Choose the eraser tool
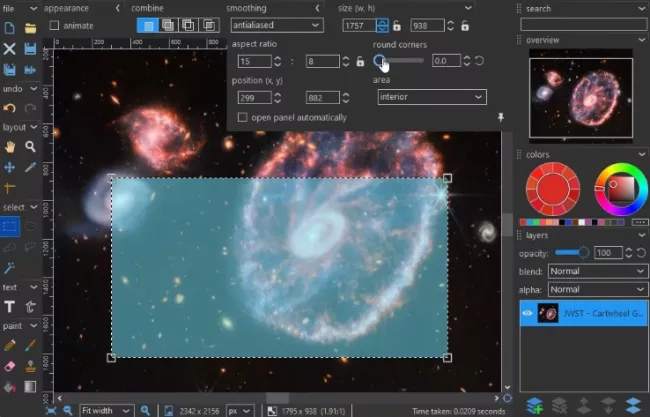The height and width of the screenshot is (417, 650). click(x=9, y=366)
